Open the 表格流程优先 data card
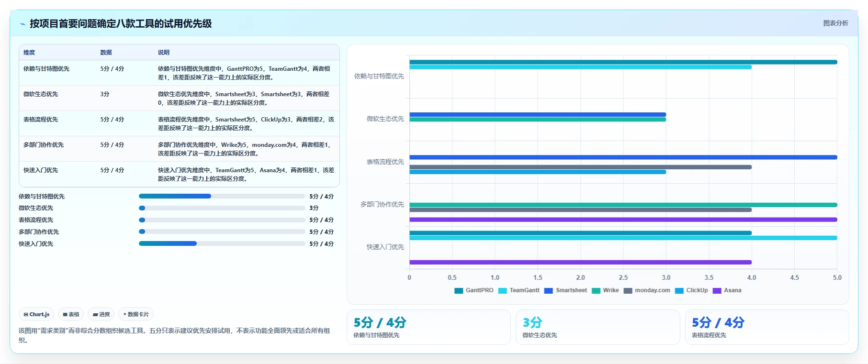The image size is (868, 364). coord(767,327)
